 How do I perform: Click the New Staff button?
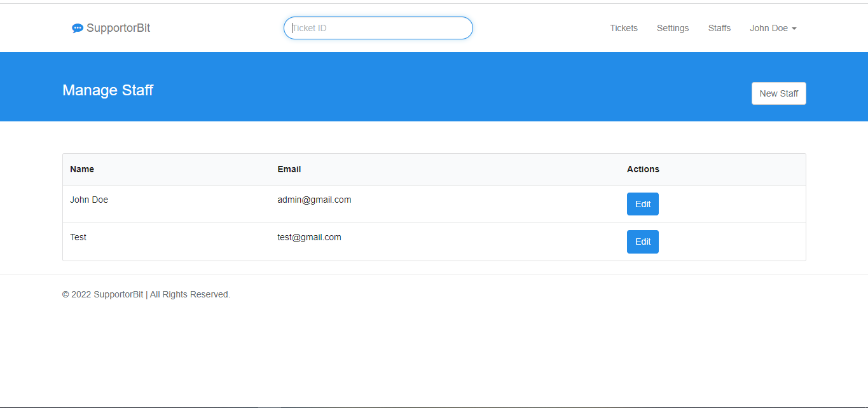tap(778, 93)
